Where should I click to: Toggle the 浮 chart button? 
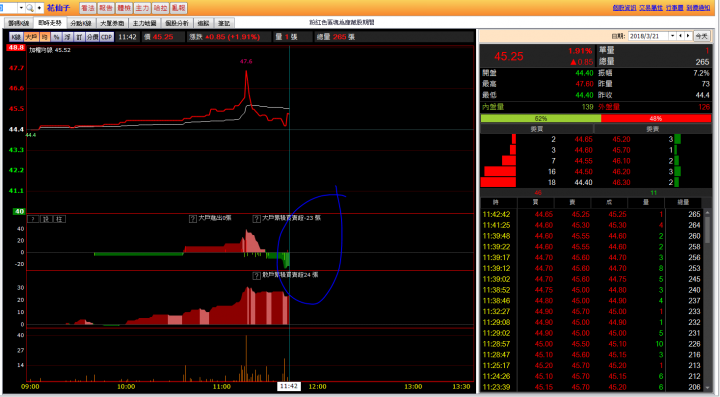pos(68,37)
